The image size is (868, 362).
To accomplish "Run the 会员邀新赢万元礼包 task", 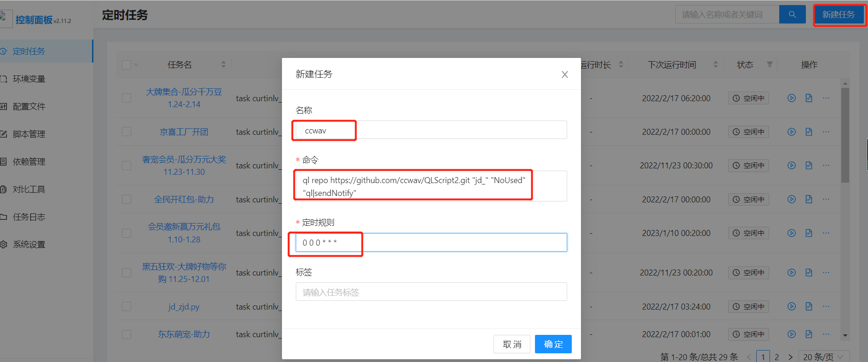I will [x=792, y=233].
